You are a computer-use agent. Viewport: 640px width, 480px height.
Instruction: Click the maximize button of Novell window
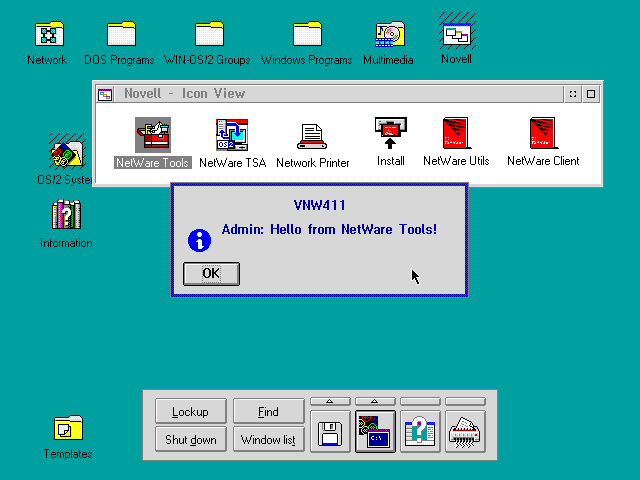591,94
